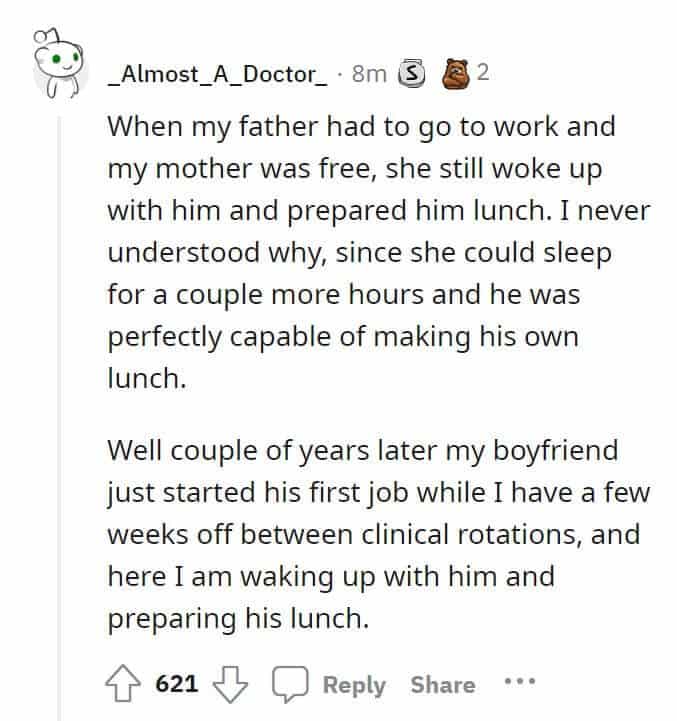Viewport: 677px width, 721px height.
Task: Open the _Almost_A_Doctor_ username profile
Action: pos(218,74)
